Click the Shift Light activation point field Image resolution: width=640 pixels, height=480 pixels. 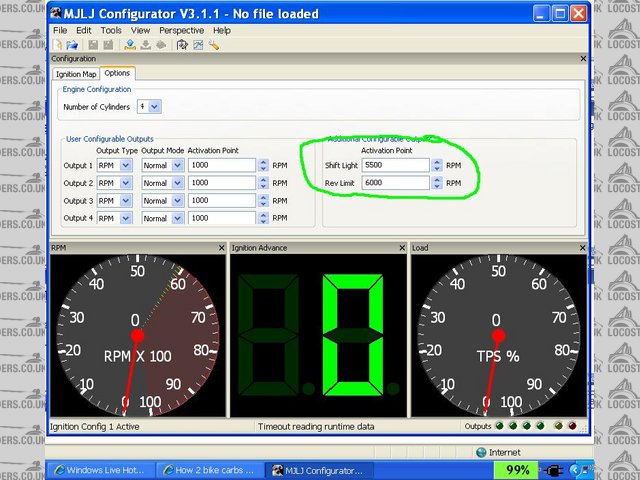396,165
